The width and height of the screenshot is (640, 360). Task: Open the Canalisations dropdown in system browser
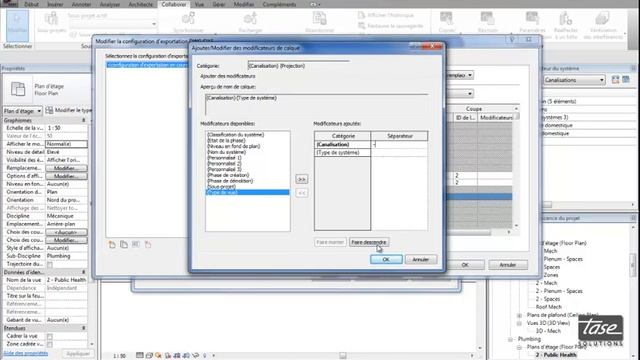pyautogui.click(x=574, y=80)
